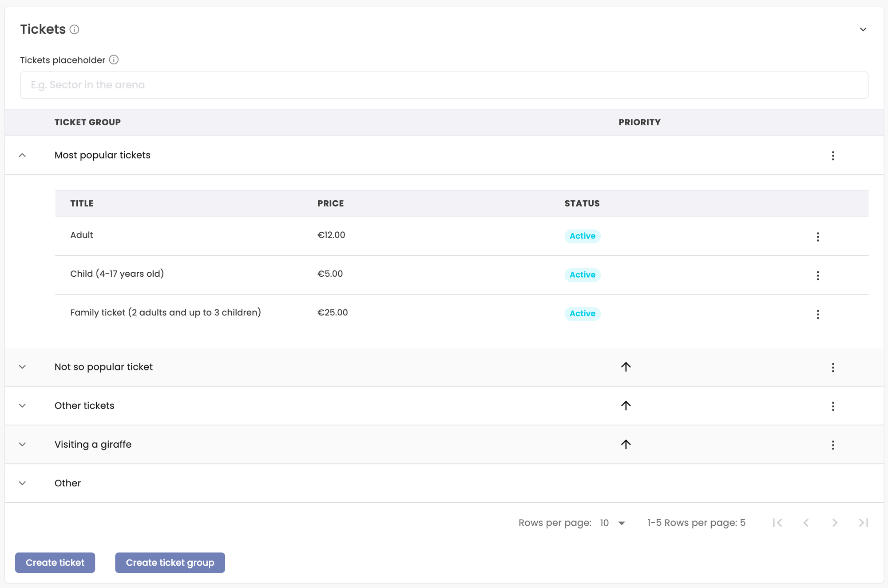Open the three-dot menu for Adult ticket

[x=818, y=237]
